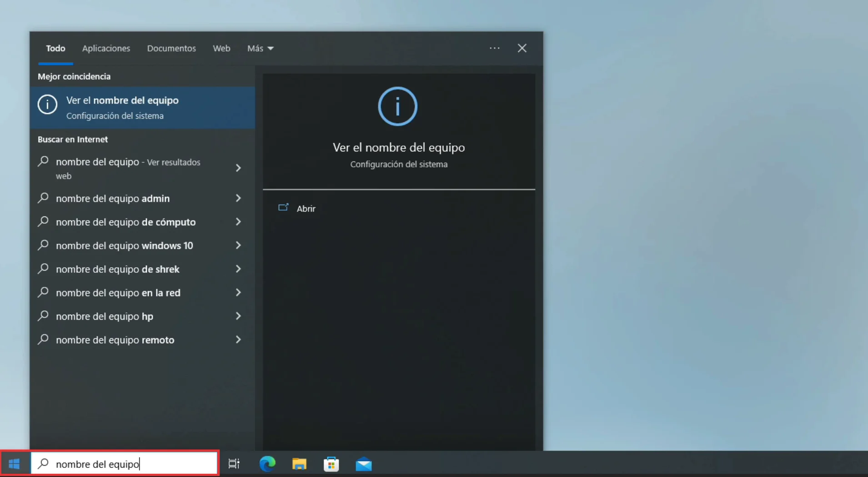Switch to the Aplicaciones tab
The width and height of the screenshot is (868, 477).
coord(106,48)
